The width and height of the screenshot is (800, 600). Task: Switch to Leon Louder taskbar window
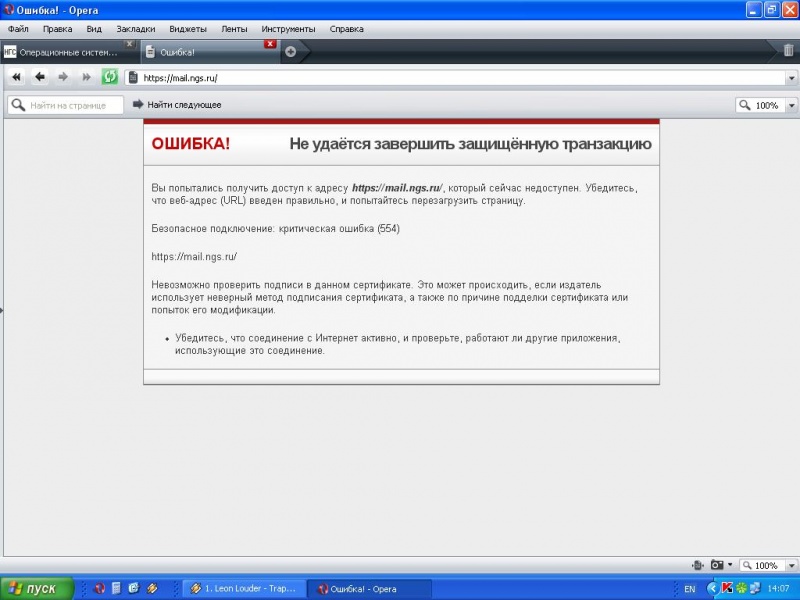click(244, 589)
